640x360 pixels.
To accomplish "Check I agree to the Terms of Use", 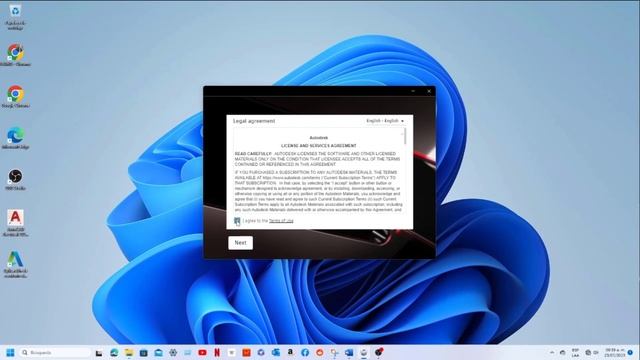I will click(237, 221).
